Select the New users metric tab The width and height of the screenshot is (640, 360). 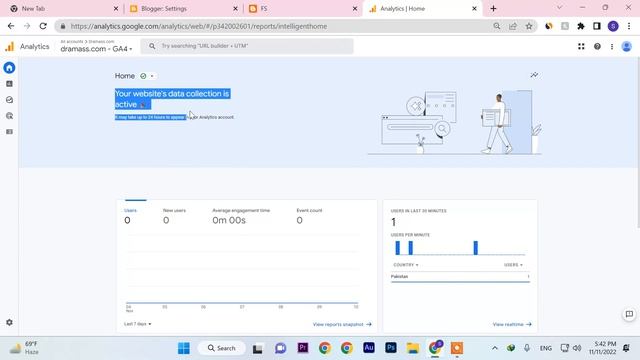(174, 216)
